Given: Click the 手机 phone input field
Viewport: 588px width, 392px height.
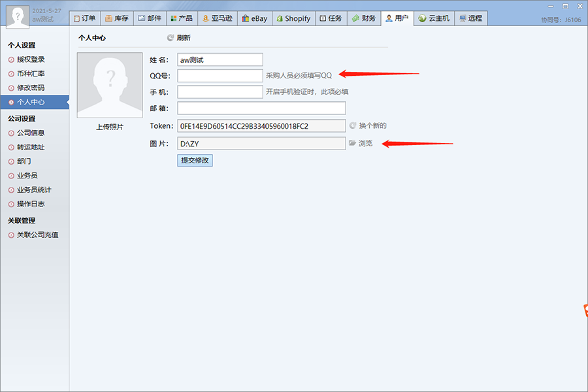Looking at the screenshot, I should pyautogui.click(x=220, y=92).
